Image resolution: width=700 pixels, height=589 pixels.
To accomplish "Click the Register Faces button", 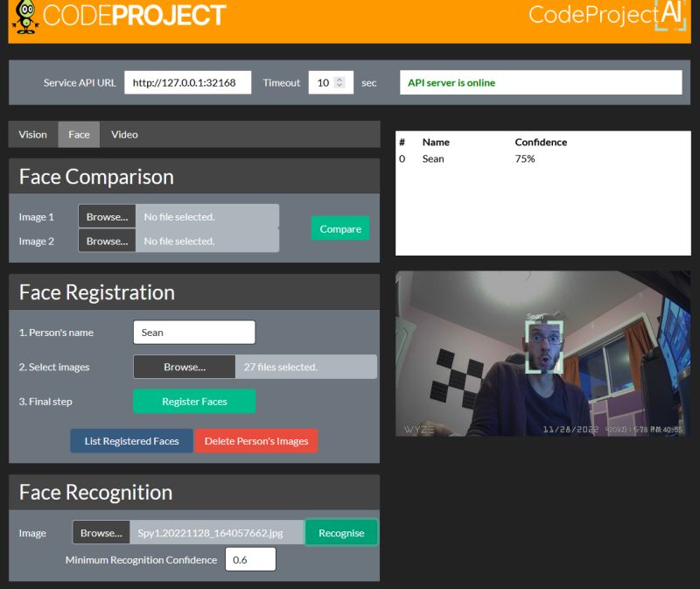I will [193, 401].
